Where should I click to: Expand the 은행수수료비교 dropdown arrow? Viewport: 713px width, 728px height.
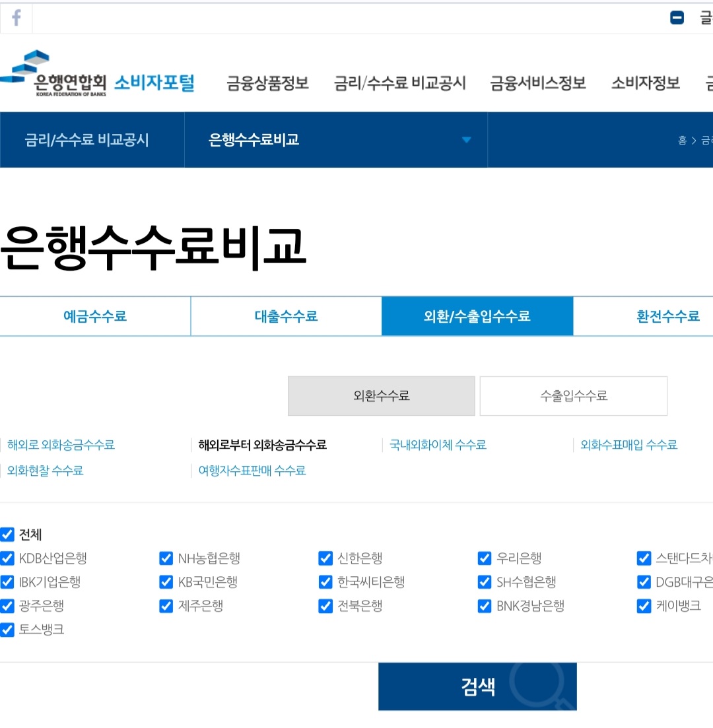[466, 140]
